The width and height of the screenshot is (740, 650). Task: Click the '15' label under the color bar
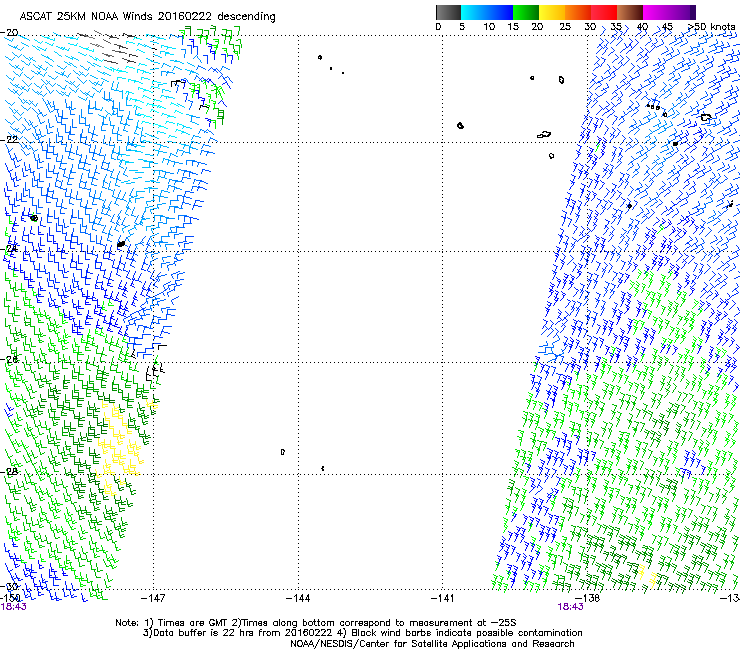[x=513, y=27]
